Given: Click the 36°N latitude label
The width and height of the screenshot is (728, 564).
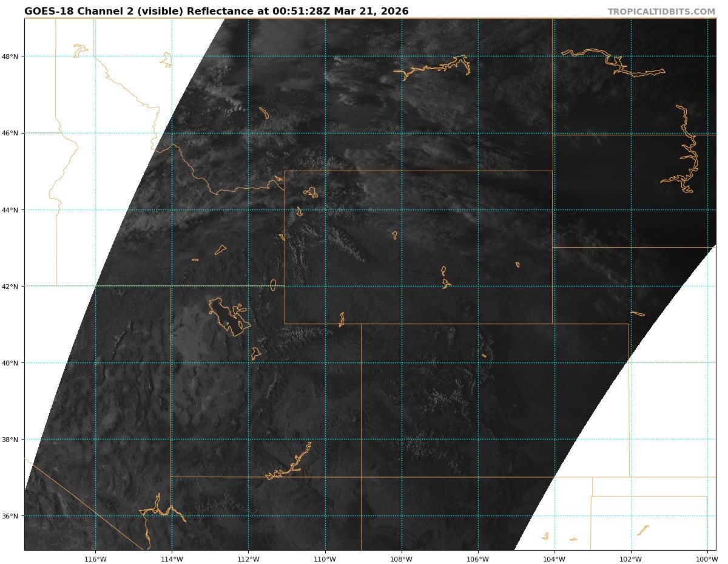Looking at the screenshot, I should (12, 516).
